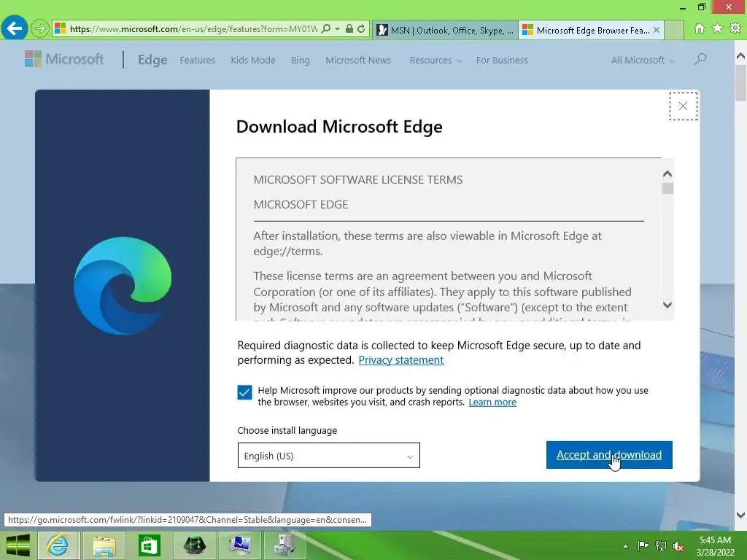
Task: Click the license terms scrollbar thumb
Action: click(x=667, y=189)
